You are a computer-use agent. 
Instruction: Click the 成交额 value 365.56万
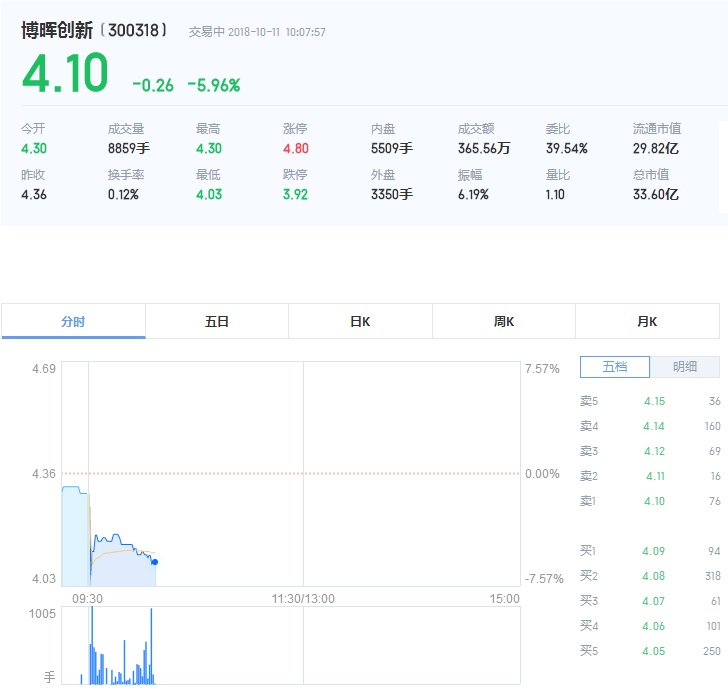point(484,149)
